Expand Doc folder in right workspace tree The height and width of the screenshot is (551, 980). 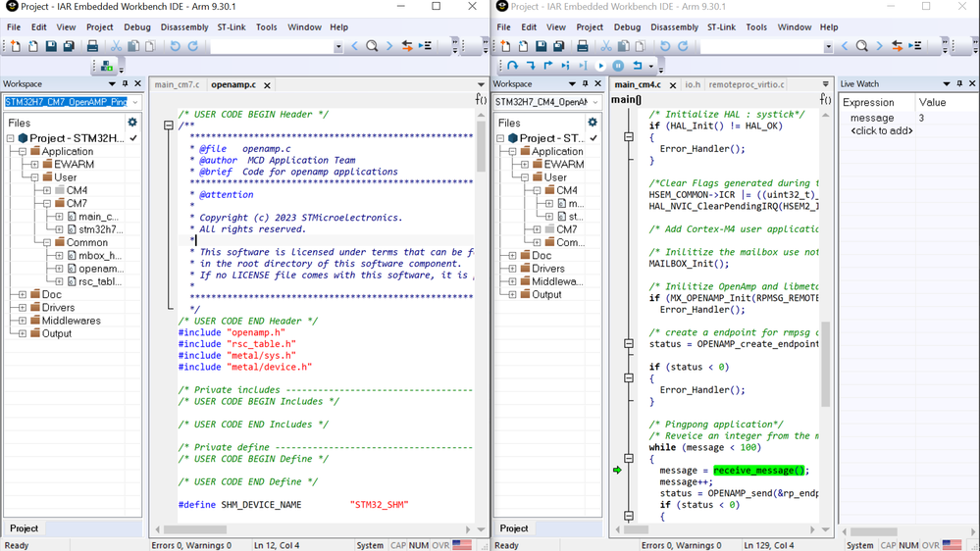point(512,256)
